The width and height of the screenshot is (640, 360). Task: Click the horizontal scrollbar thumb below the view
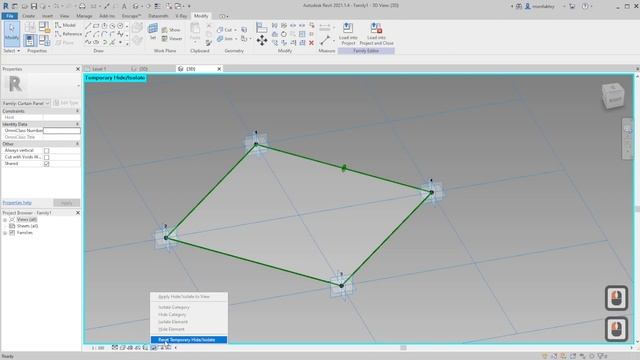pyautogui.click(x=403, y=348)
